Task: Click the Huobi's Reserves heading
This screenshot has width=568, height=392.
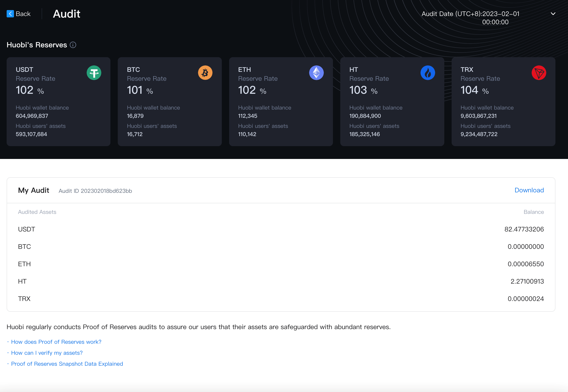Action: click(x=37, y=45)
